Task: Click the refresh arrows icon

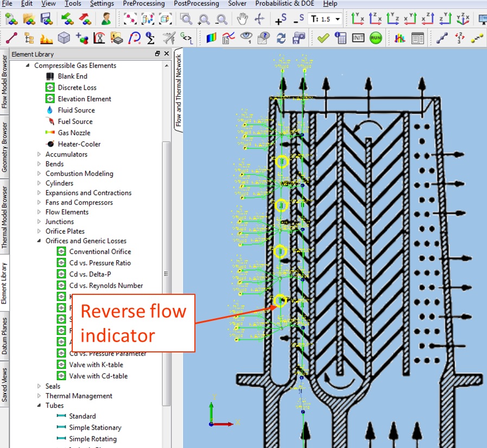Action: pos(281,38)
